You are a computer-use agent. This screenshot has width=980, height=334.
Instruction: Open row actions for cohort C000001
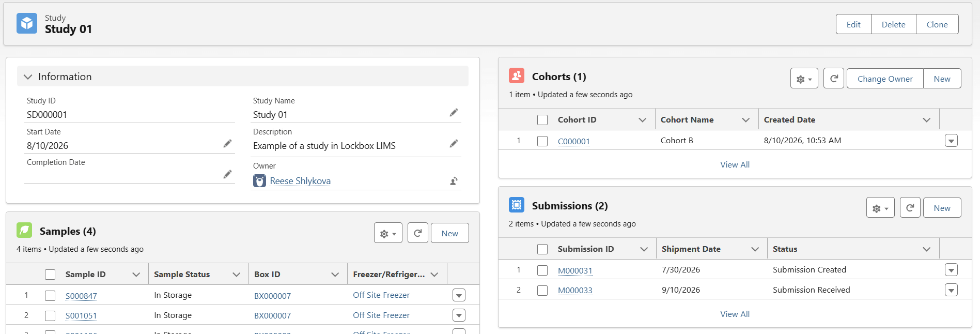tap(951, 141)
